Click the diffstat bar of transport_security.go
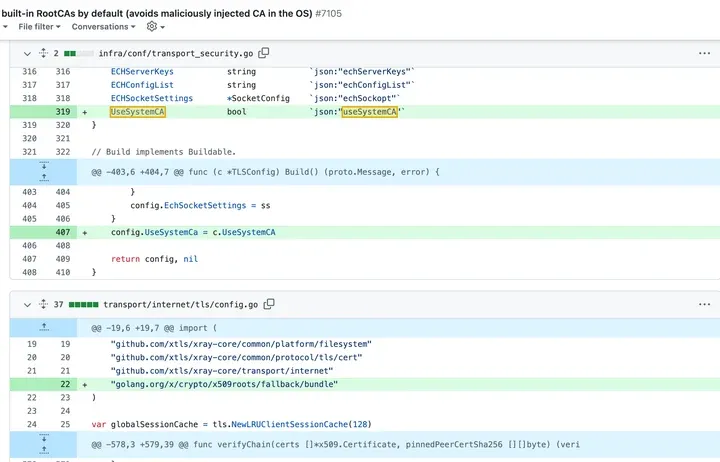 click(x=79, y=54)
